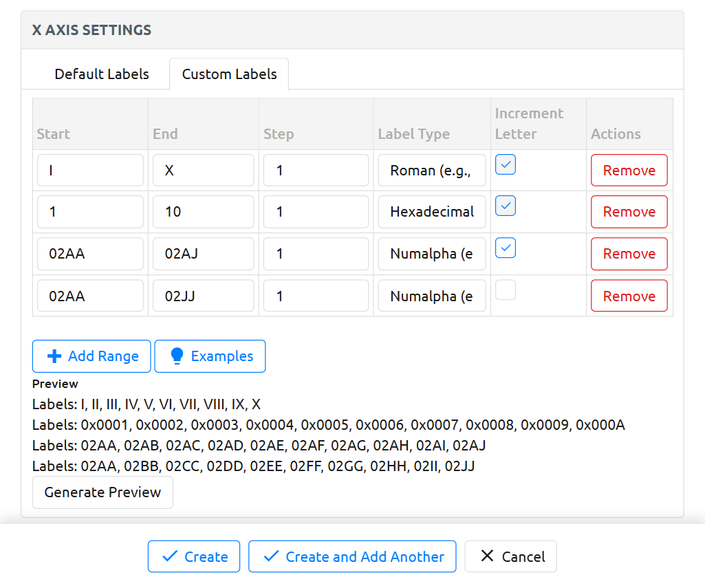Image resolution: width=705 pixels, height=588 pixels.
Task: Open the Roman label type dropdown
Action: tap(431, 171)
